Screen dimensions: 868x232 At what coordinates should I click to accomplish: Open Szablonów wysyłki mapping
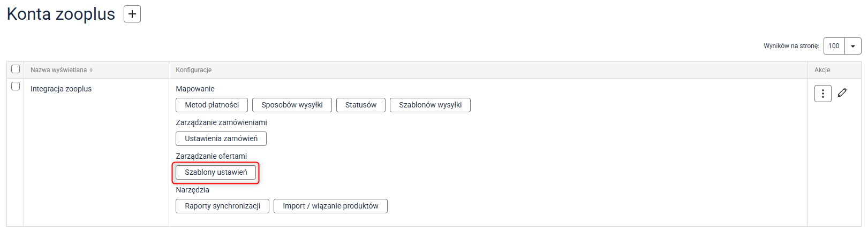[430, 105]
